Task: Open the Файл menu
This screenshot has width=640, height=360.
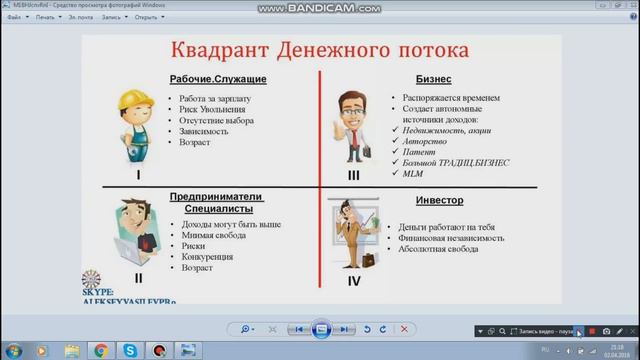Action: [x=18, y=17]
